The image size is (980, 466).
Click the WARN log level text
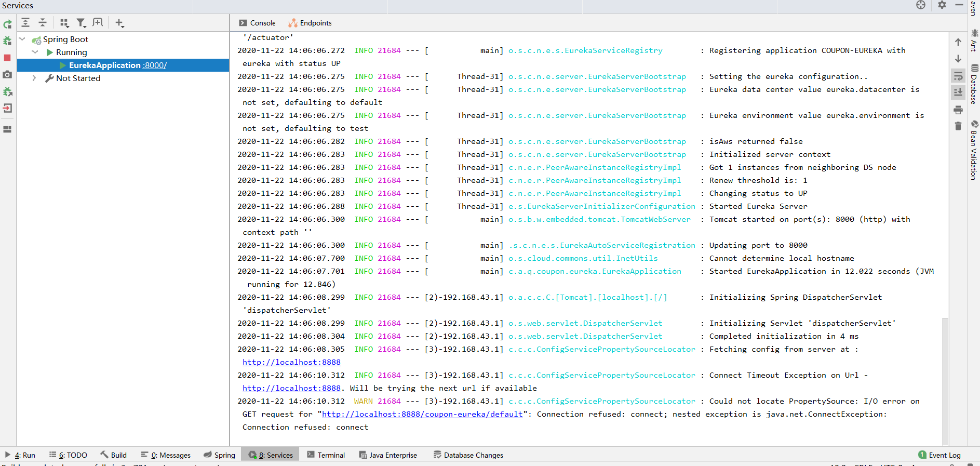pyautogui.click(x=364, y=401)
